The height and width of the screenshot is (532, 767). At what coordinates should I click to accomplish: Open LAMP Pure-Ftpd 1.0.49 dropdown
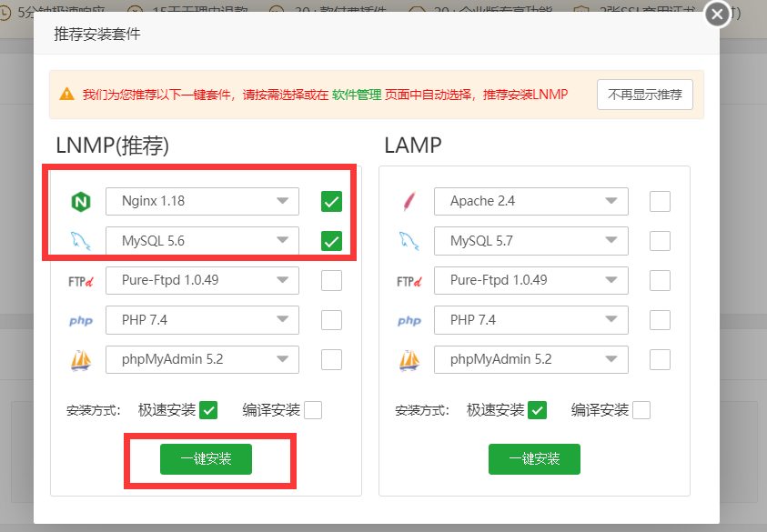coord(531,281)
